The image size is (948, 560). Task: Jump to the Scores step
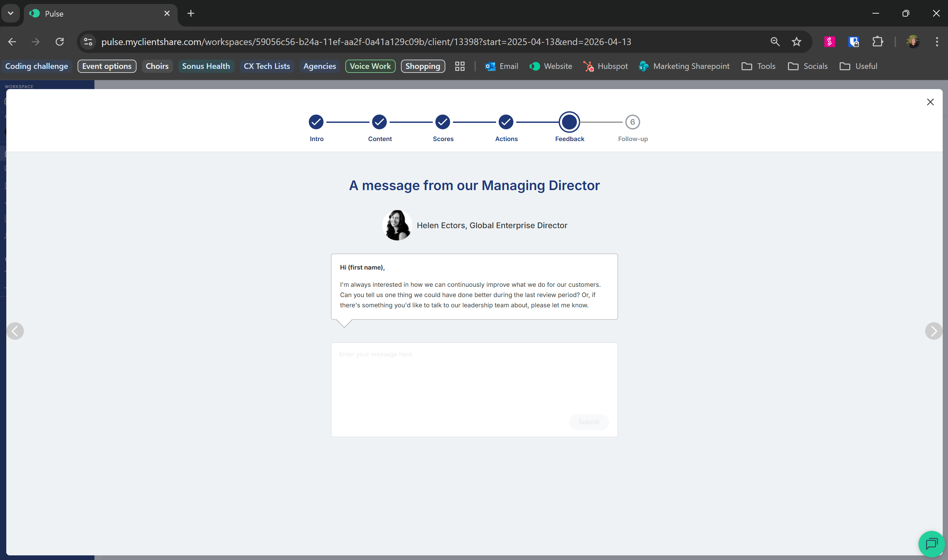pyautogui.click(x=442, y=122)
